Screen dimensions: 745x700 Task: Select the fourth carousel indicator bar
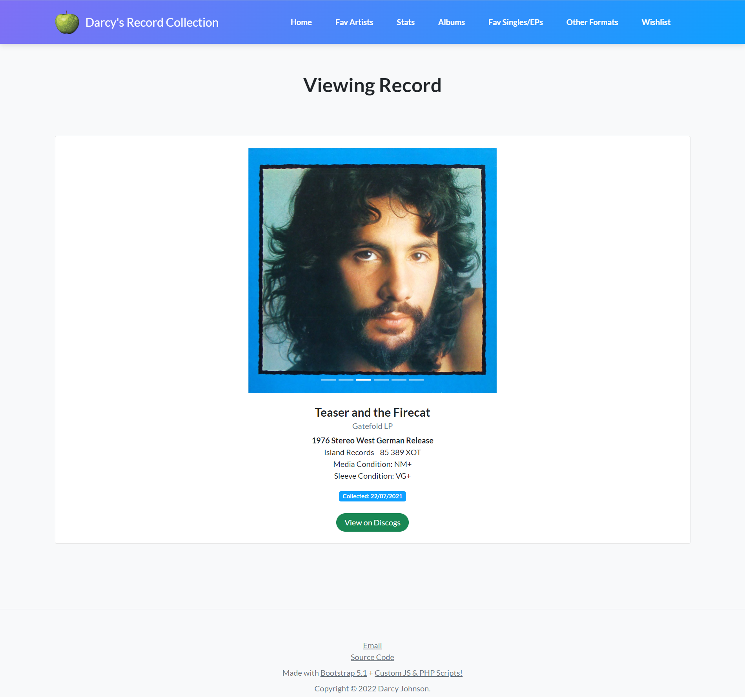(381, 380)
